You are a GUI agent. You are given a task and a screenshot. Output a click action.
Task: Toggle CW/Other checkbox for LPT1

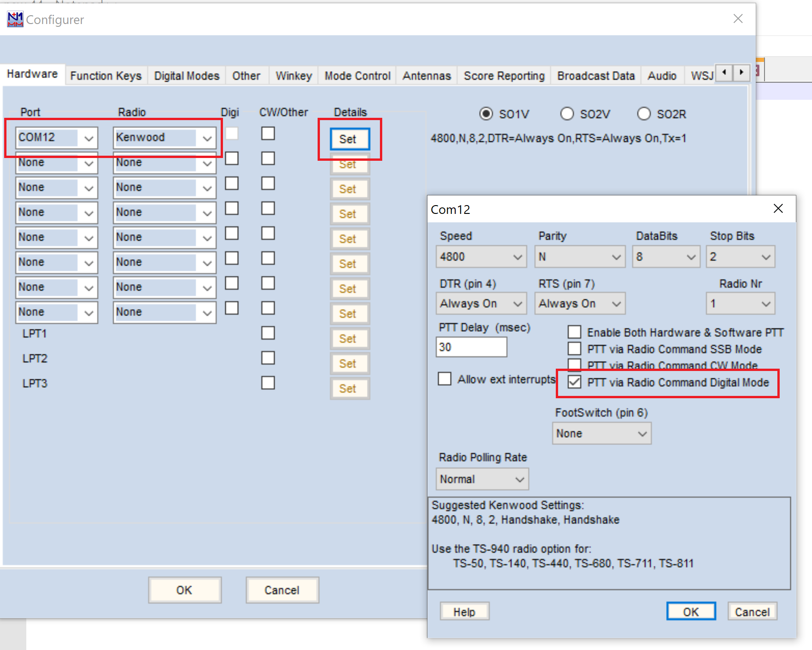point(268,333)
